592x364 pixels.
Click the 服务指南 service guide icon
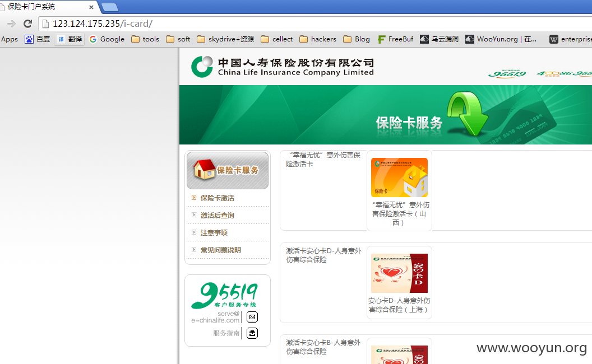coord(252,333)
